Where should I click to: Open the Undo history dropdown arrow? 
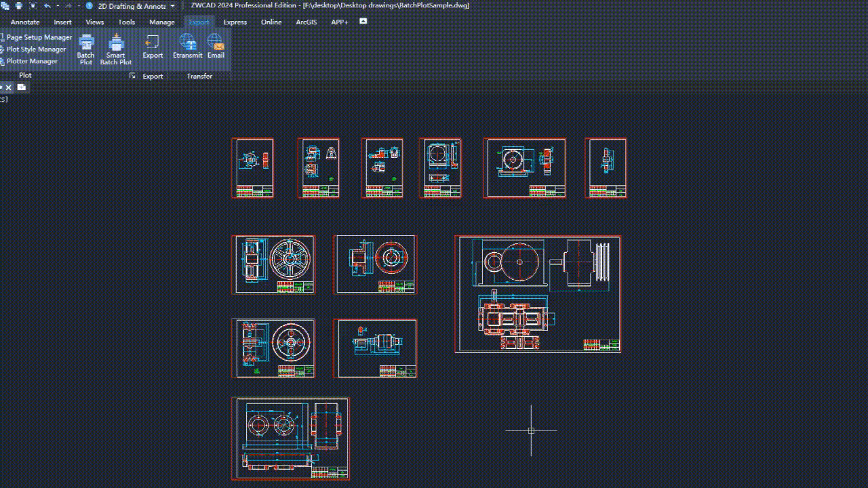(x=58, y=5)
